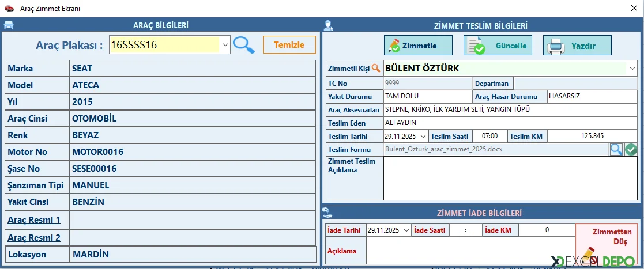644x269 pixels.
Task: Click the Departman input field
Action: click(x=575, y=84)
